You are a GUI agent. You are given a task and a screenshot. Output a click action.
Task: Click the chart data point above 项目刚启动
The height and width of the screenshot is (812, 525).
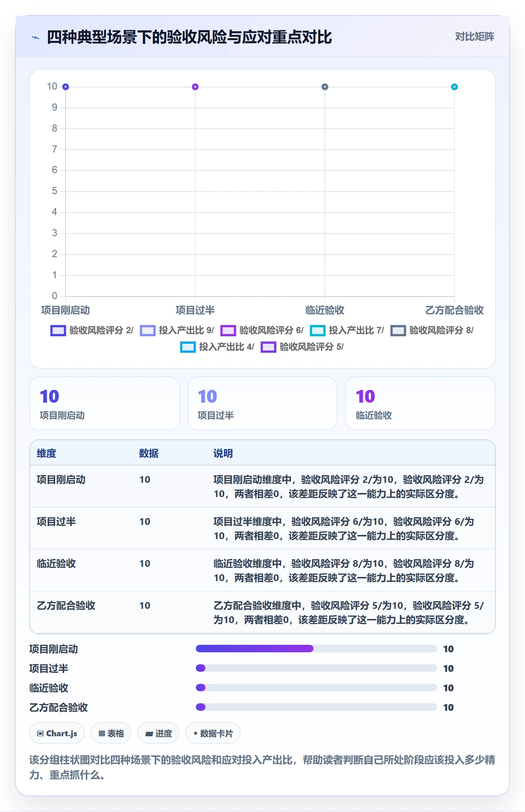coord(66,87)
